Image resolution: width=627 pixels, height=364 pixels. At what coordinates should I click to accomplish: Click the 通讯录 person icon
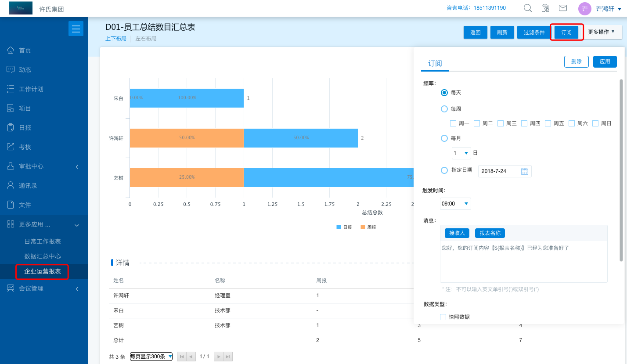pos(11,185)
